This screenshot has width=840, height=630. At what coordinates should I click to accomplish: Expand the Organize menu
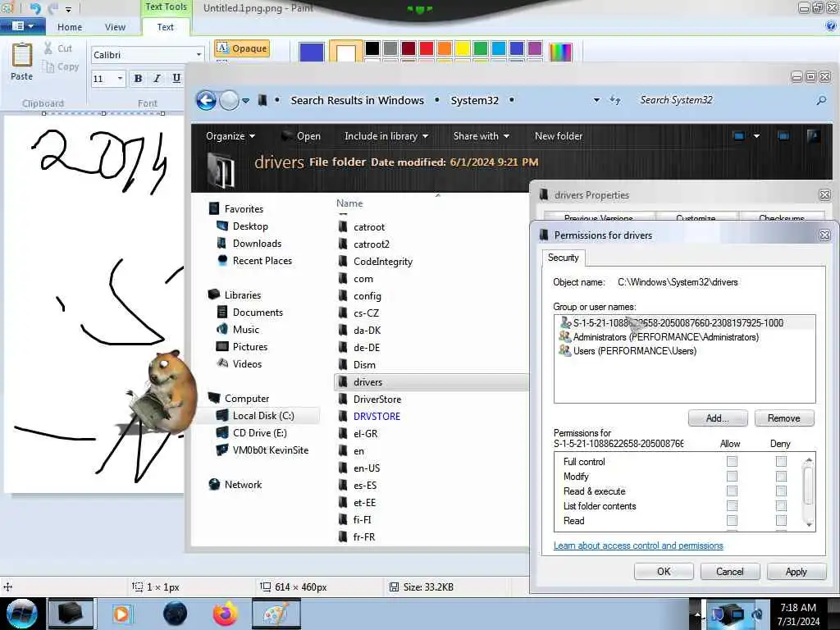pyautogui.click(x=231, y=136)
